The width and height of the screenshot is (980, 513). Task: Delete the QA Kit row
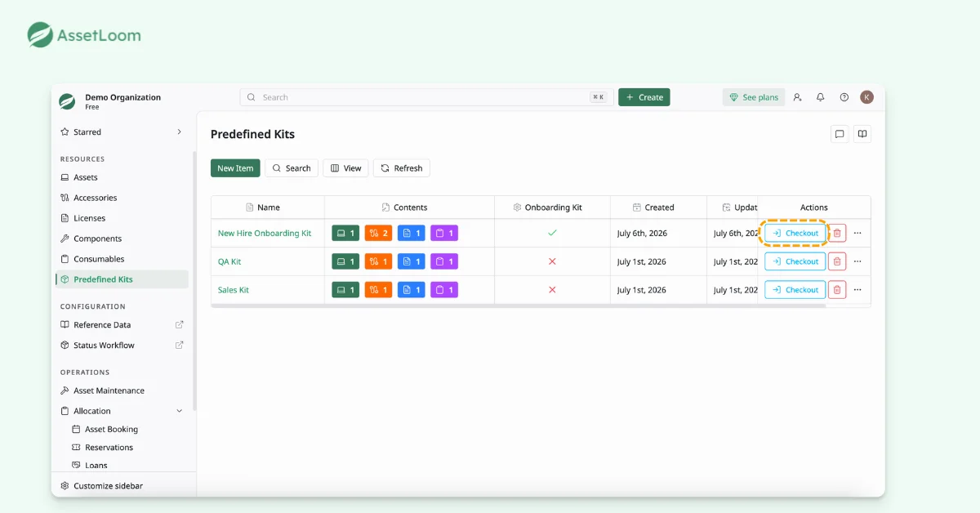(x=837, y=261)
